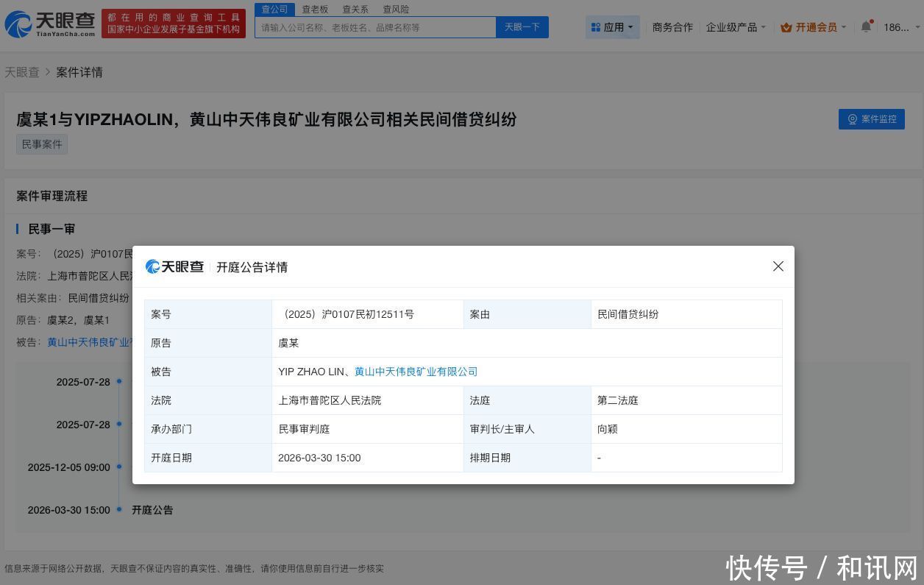Switch to the 查老板 tab
Image resolution: width=924 pixels, height=585 pixels.
pyautogui.click(x=315, y=9)
